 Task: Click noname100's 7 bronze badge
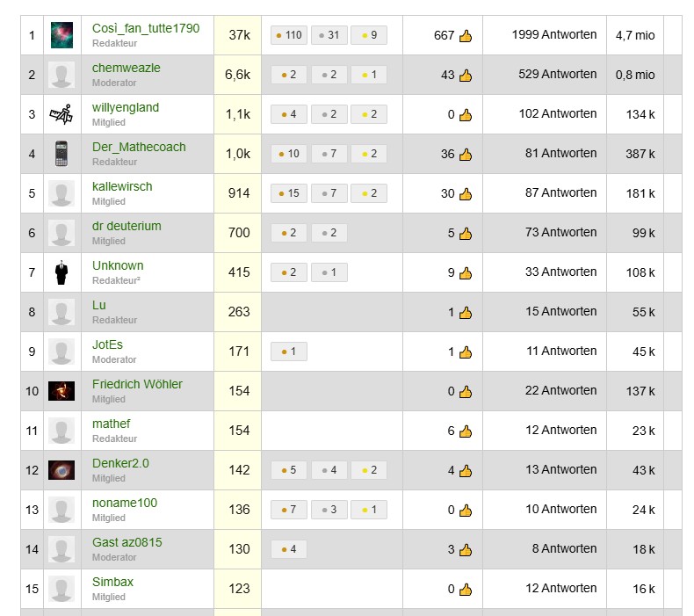point(288,510)
